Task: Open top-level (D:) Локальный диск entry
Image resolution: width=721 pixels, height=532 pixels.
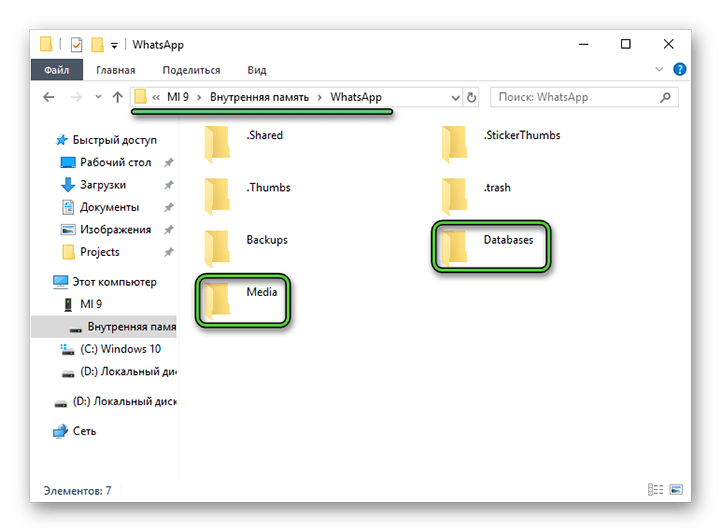Action: coord(115,401)
